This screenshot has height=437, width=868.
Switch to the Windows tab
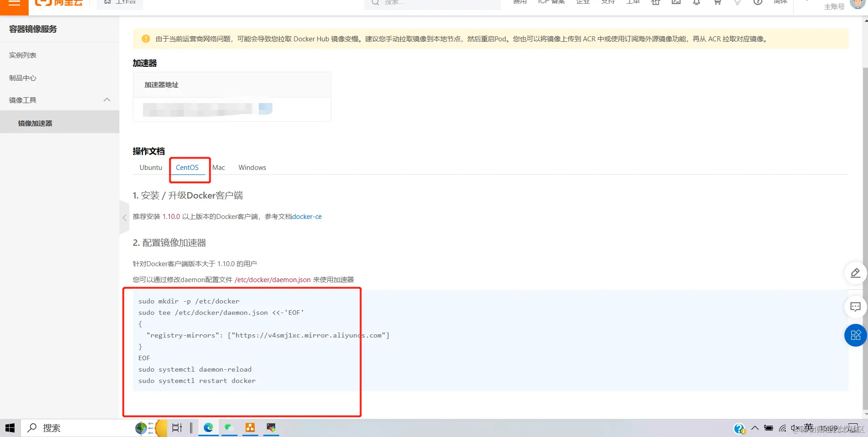pyautogui.click(x=252, y=167)
